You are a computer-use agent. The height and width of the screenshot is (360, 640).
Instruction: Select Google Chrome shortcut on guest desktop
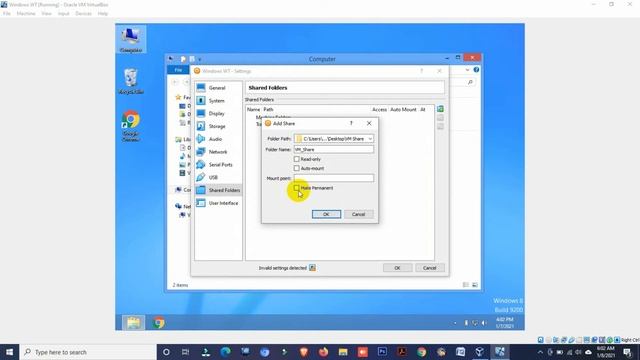[x=131, y=126]
